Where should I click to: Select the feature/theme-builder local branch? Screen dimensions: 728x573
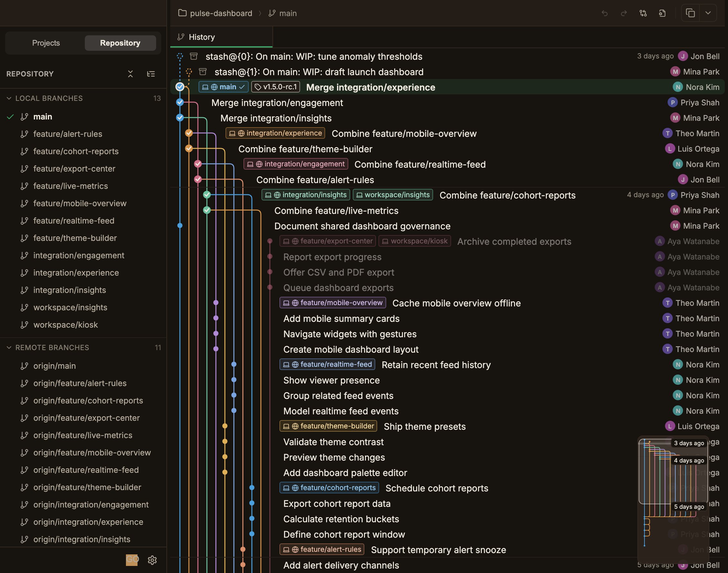pyautogui.click(x=83, y=238)
